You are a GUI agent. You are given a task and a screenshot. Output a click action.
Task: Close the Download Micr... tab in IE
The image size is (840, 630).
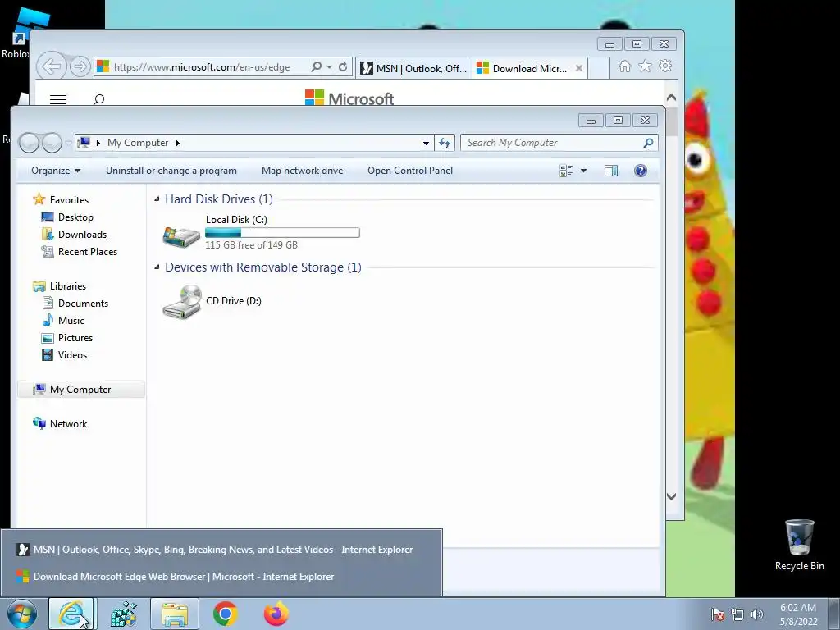pos(579,68)
